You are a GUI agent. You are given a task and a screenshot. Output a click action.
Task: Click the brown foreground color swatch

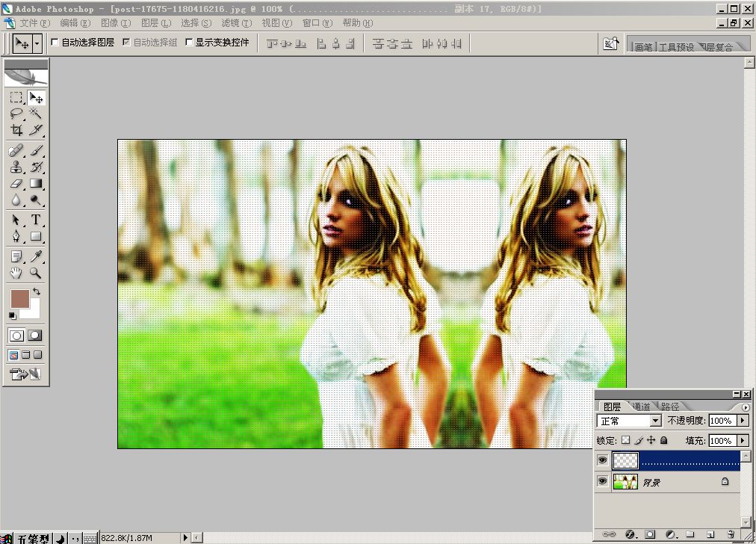point(20,300)
